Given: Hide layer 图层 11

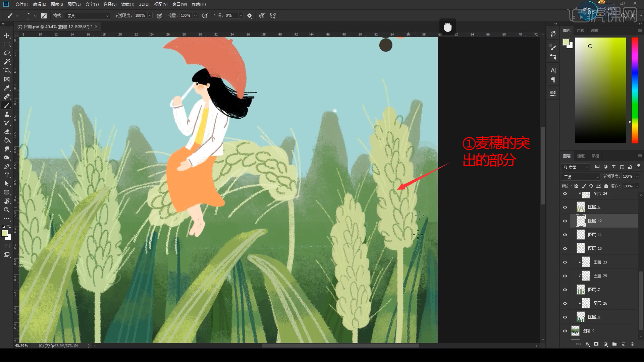Looking at the screenshot, I should pos(565,235).
